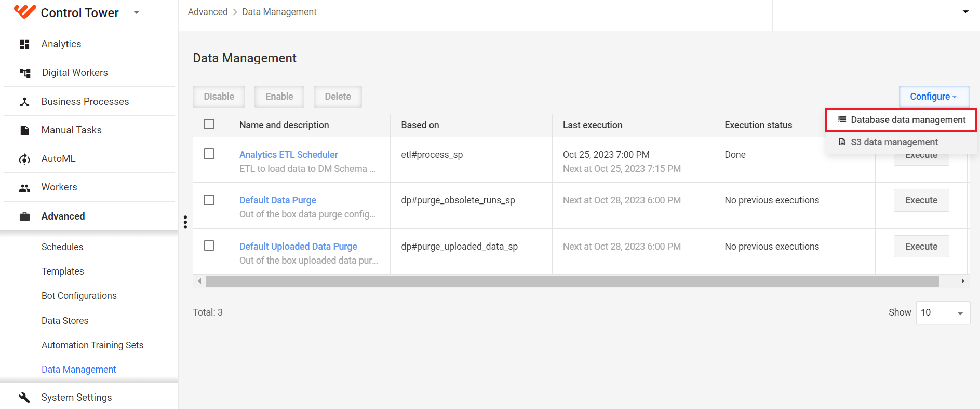Click the scrollbar right arrow
980x409 pixels.
pyautogui.click(x=963, y=281)
